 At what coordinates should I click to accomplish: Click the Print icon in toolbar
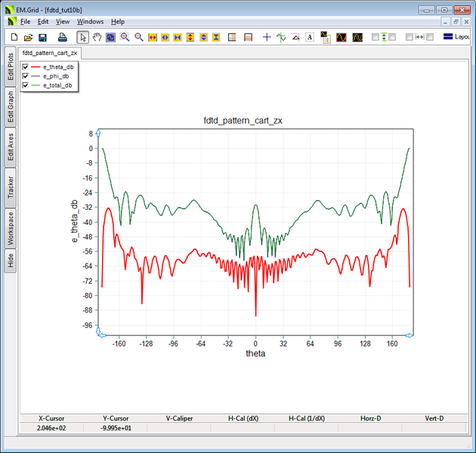pyautogui.click(x=63, y=37)
